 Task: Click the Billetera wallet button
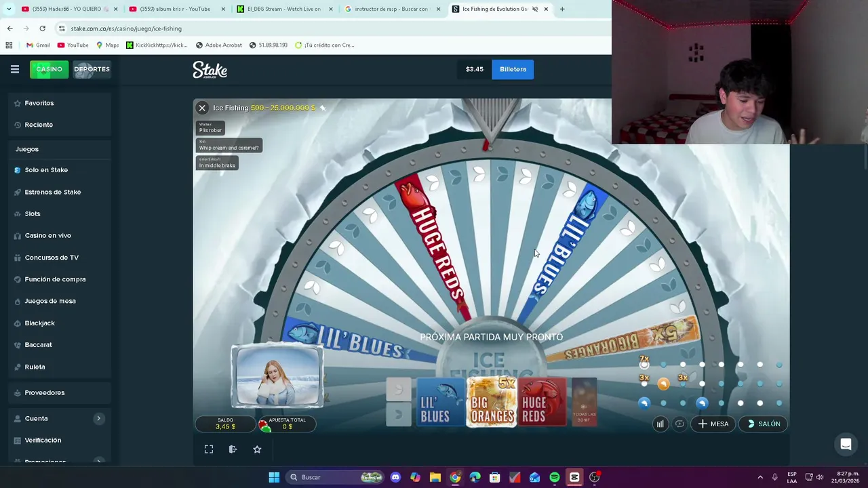point(513,69)
